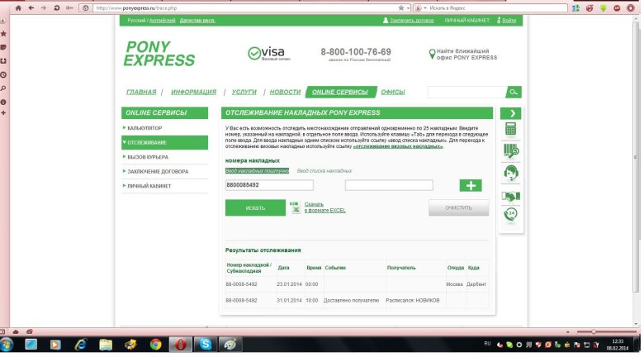Screen dimensions: 644x362
Task: Click the green plus add-field button
Action: (x=470, y=186)
